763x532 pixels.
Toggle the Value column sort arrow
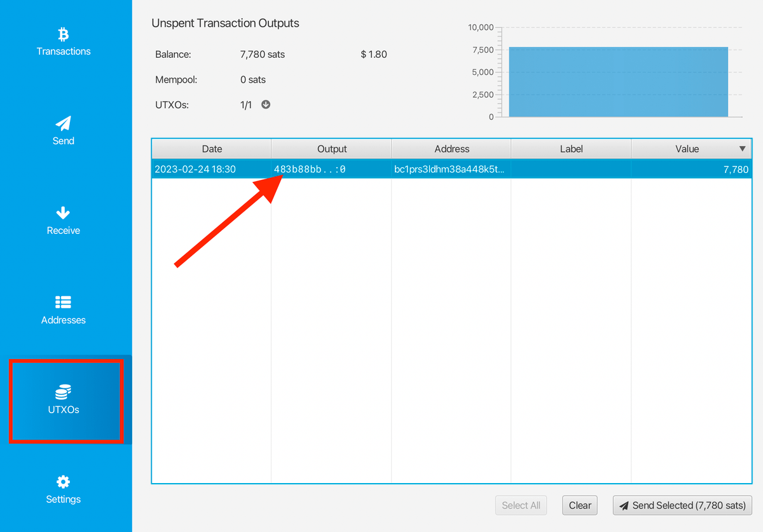tap(742, 149)
